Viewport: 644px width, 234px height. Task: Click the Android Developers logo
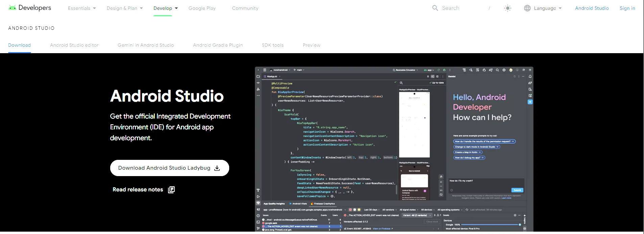click(30, 8)
